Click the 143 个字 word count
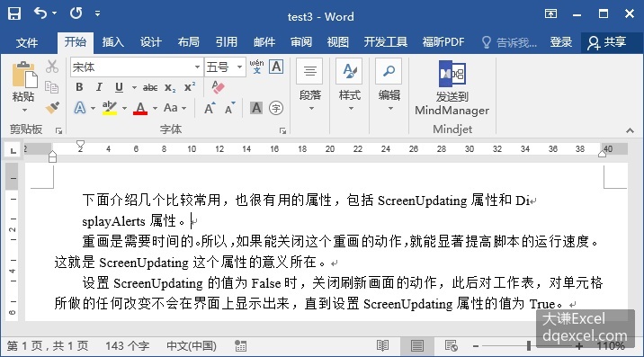This screenshot has height=357, width=644. (x=127, y=346)
